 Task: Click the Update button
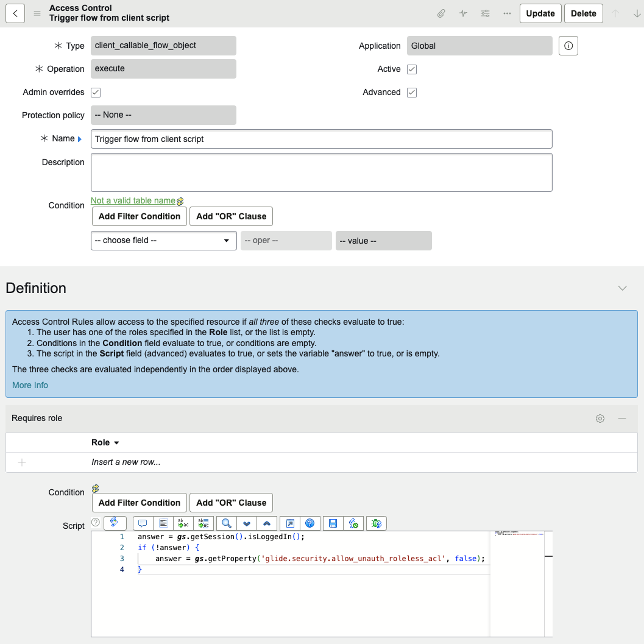[540, 13]
